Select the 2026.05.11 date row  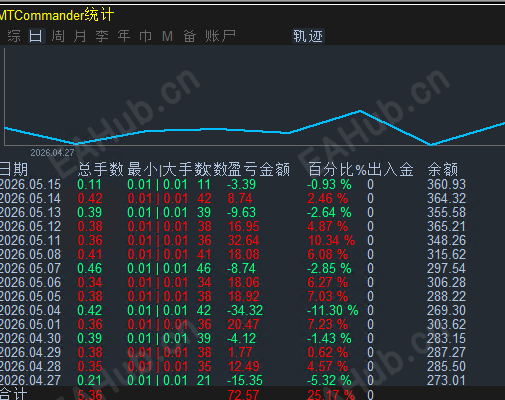(x=30, y=240)
